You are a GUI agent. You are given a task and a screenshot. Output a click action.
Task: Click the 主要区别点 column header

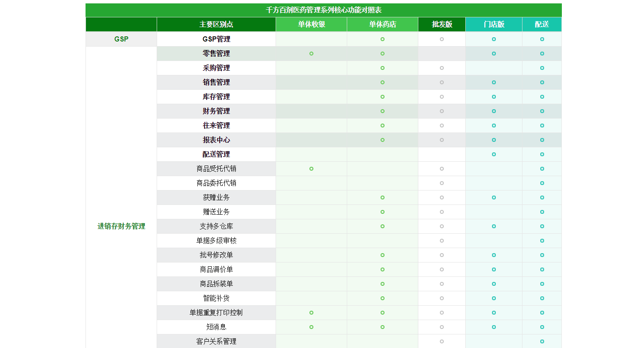pyautogui.click(x=216, y=25)
